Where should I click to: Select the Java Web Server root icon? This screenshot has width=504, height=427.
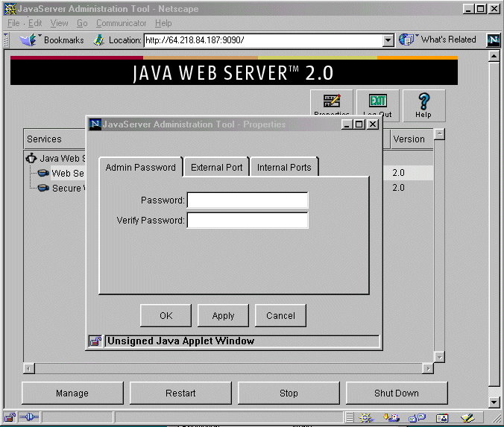click(x=31, y=158)
